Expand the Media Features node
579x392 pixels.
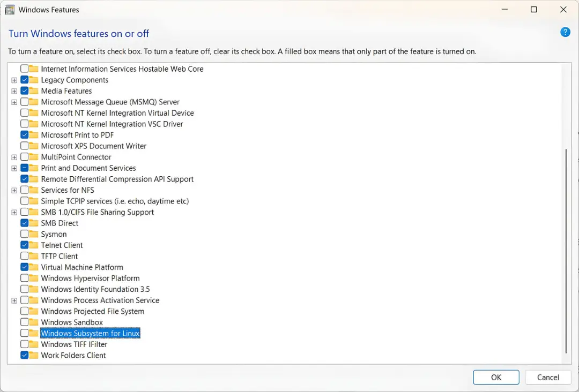[x=14, y=91]
